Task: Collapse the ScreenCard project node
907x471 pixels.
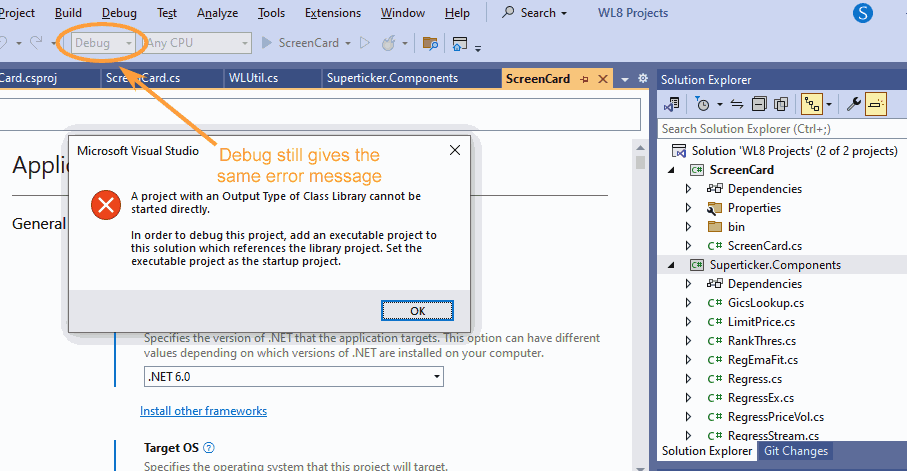Action: coord(671,170)
